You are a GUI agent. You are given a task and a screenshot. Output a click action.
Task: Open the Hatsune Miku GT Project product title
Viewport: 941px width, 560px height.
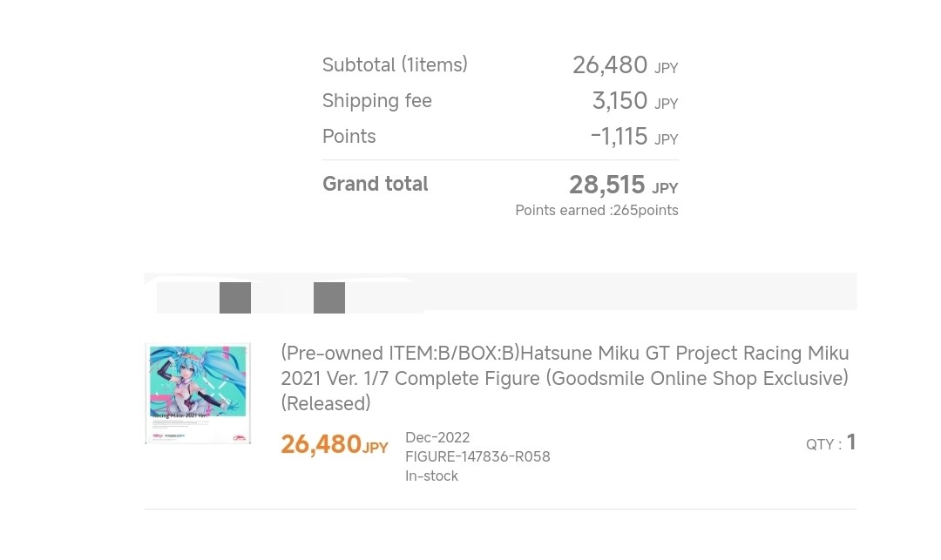point(565,366)
